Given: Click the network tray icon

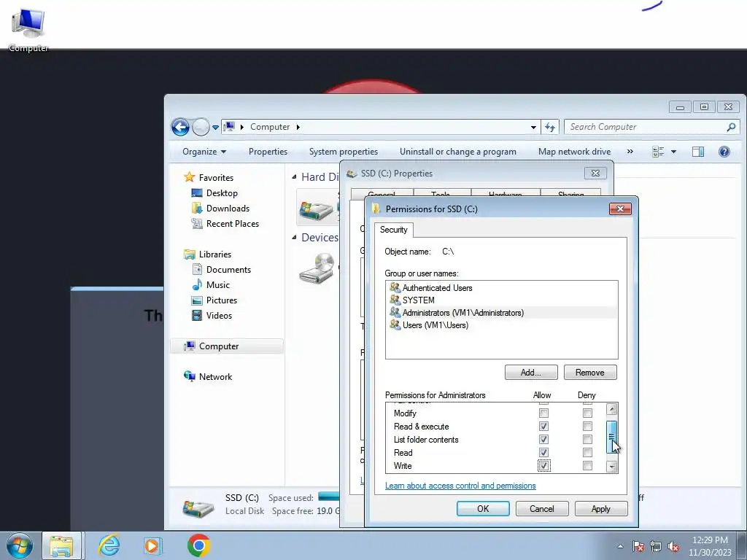Looking at the screenshot, I should click(x=656, y=546).
